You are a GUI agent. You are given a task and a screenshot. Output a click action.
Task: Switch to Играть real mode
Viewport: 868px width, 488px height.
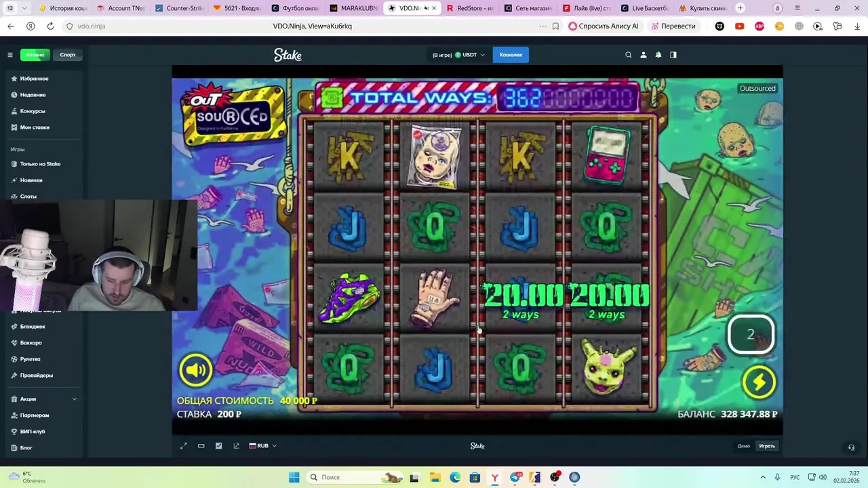tap(767, 446)
